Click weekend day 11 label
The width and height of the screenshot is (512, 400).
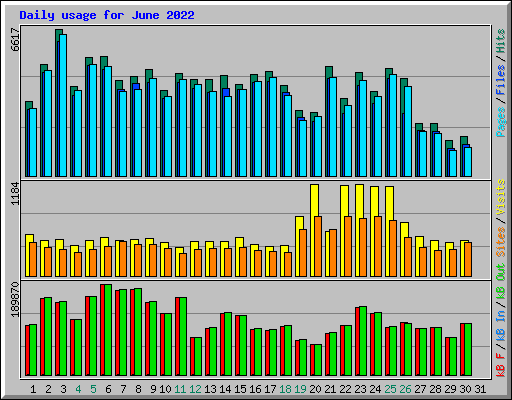point(180,389)
